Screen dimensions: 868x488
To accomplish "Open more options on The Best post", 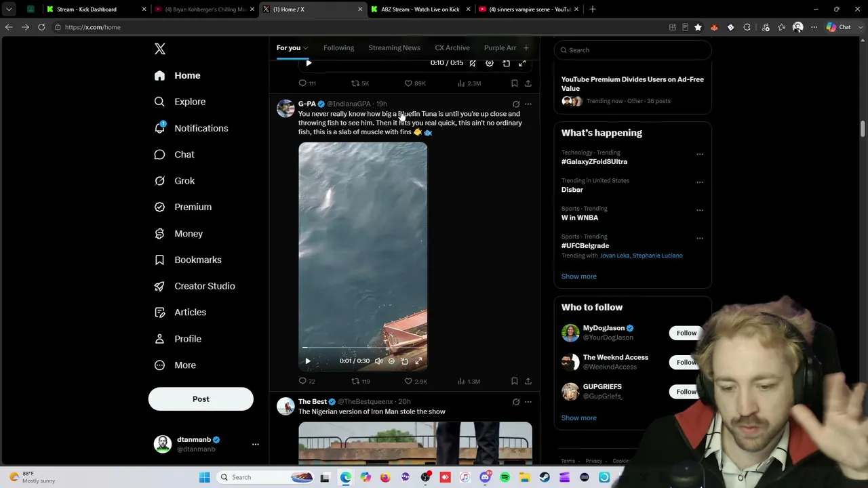I will 528,402.
